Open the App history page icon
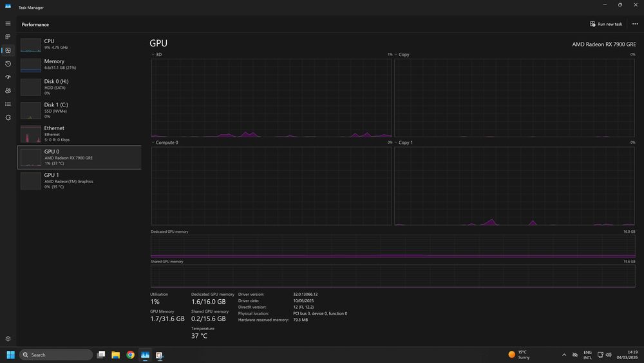Screen dimensions: 644x363 click(8, 64)
